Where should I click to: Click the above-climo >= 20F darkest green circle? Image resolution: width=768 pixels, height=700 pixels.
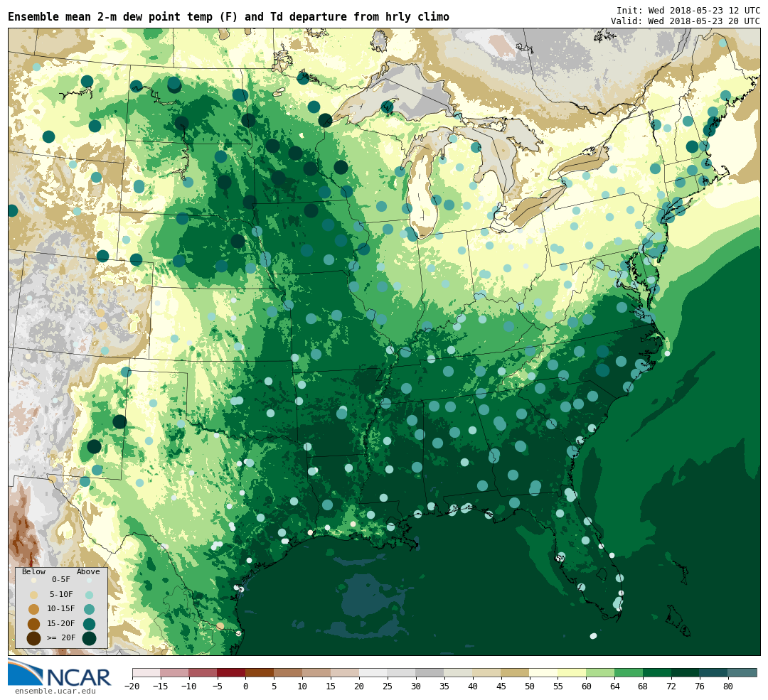(x=89, y=639)
